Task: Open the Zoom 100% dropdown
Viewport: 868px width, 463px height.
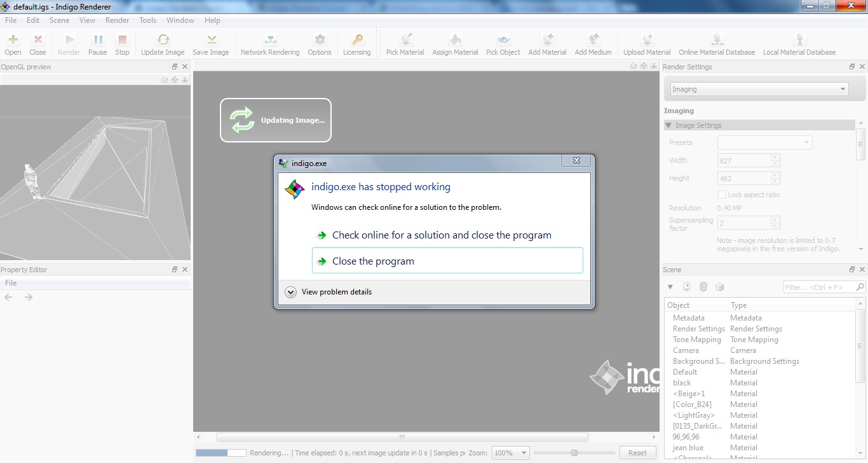Action: point(511,453)
